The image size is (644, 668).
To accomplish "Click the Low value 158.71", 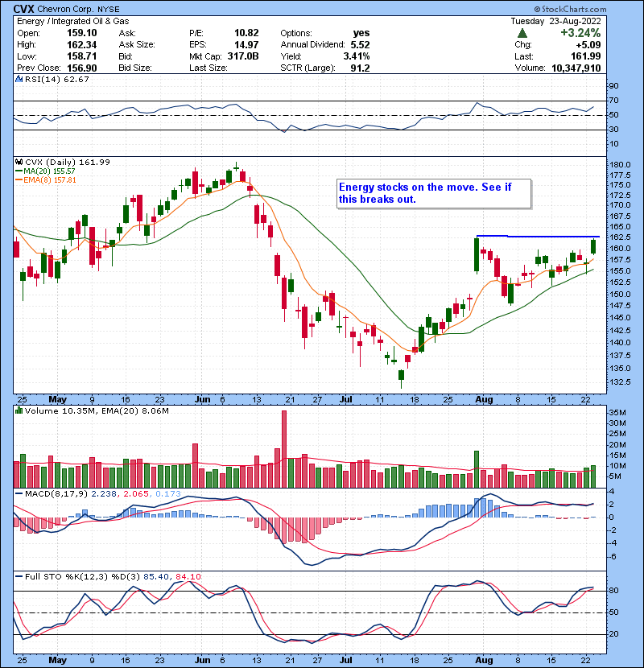I will click(82, 56).
